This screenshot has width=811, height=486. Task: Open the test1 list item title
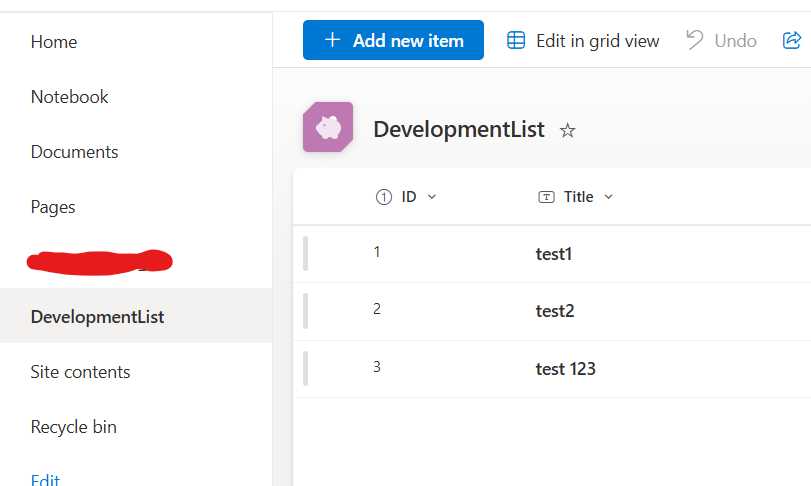tap(554, 254)
